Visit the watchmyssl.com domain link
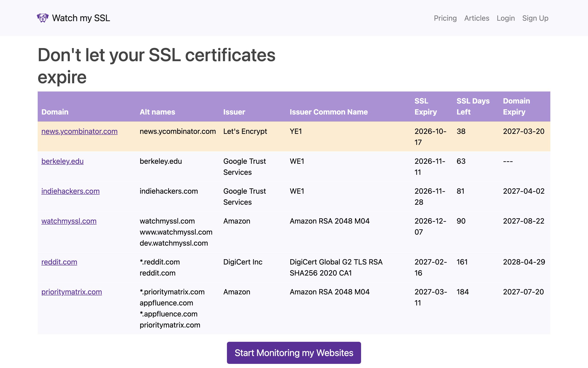Viewport: 588px width, 368px height. [x=69, y=221]
